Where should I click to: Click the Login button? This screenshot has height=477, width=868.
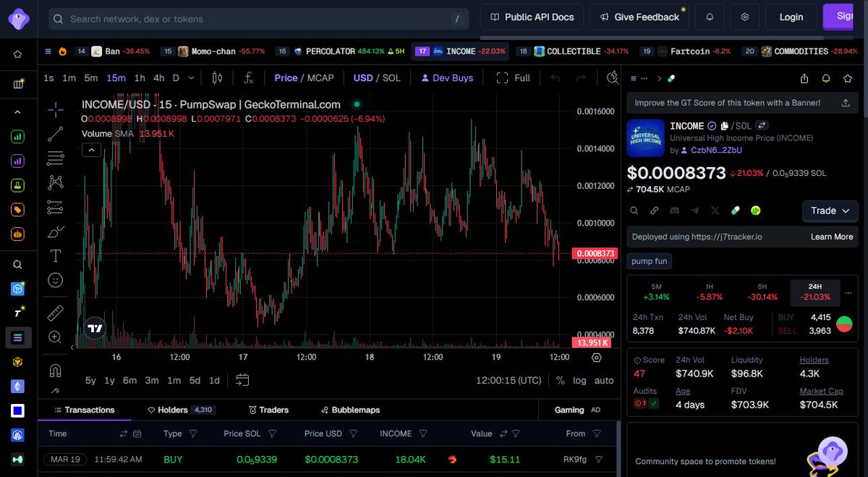(x=791, y=17)
